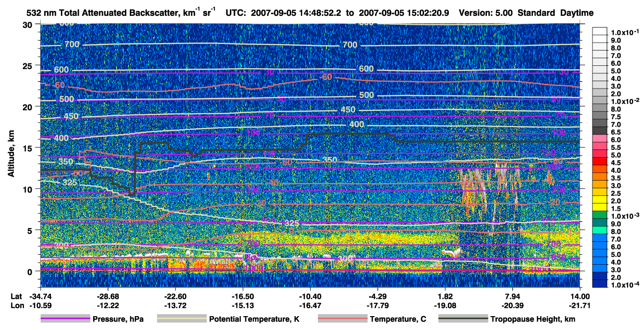Viewport: 644px width, 330px height.
Task: Click the latitude value '-34.74'
Action: pos(40,296)
